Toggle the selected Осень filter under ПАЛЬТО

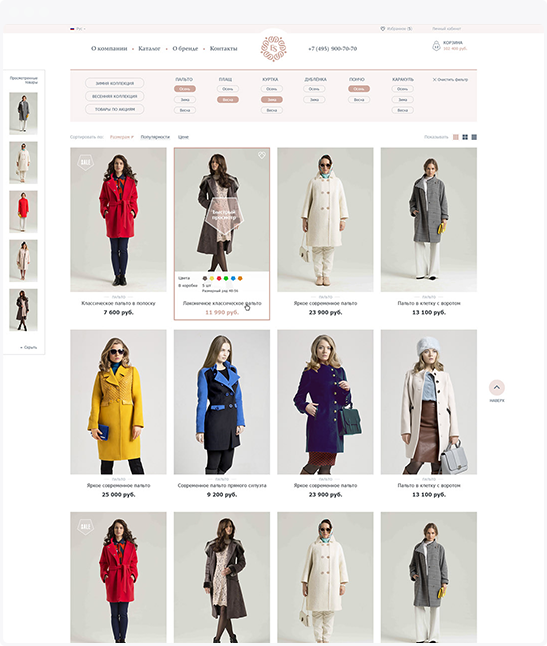185,89
